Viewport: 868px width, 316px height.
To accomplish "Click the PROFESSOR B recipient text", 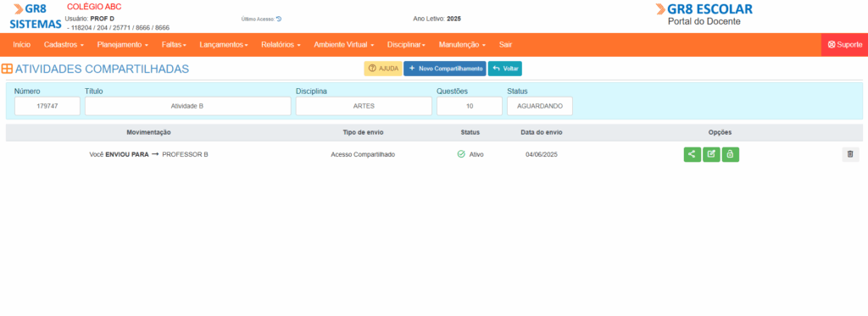I will tap(185, 154).
